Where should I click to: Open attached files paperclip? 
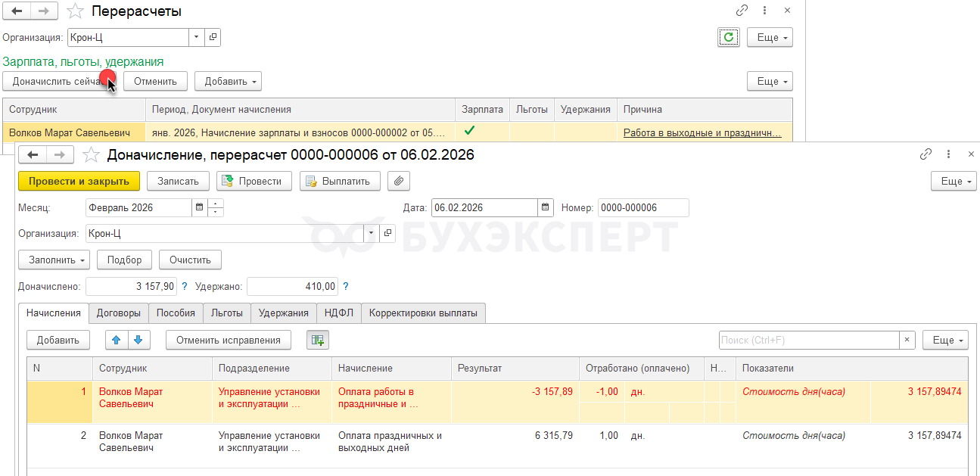(x=399, y=181)
